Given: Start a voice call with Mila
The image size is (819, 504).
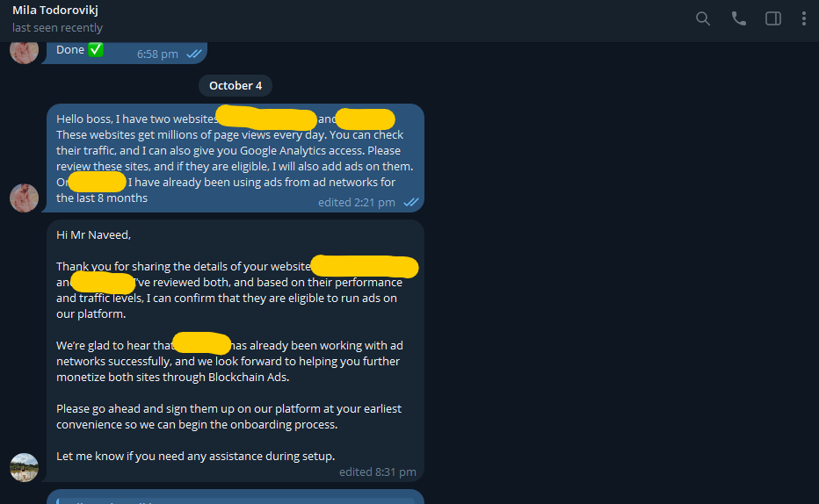Looking at the screenshot, I should [738, 18].
